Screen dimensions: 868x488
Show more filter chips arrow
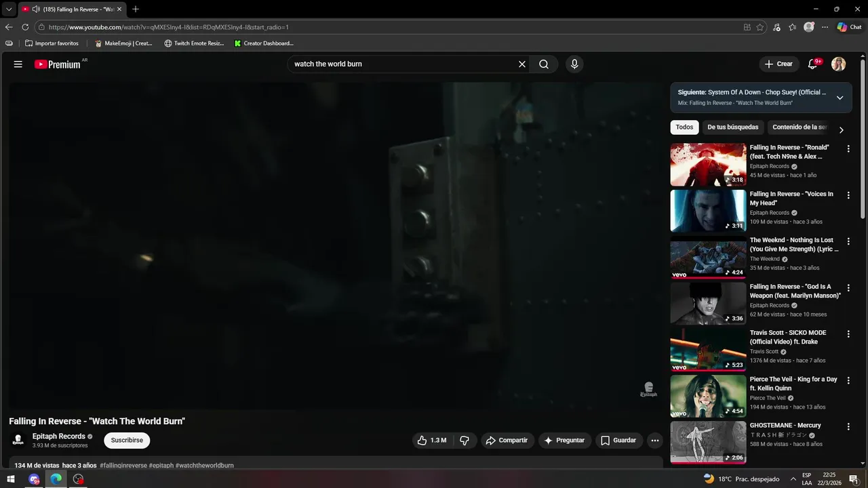click(x=841, y=129)
